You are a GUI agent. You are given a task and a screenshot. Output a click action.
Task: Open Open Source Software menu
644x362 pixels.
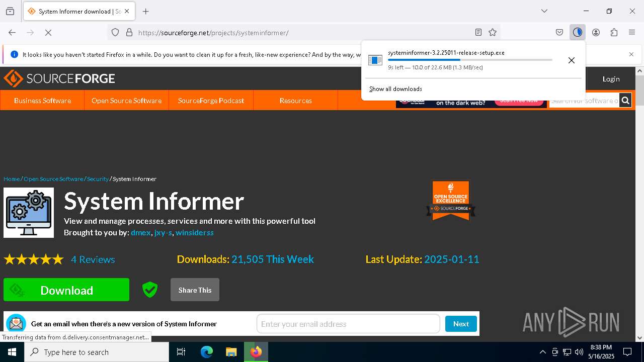coord(127,101)
